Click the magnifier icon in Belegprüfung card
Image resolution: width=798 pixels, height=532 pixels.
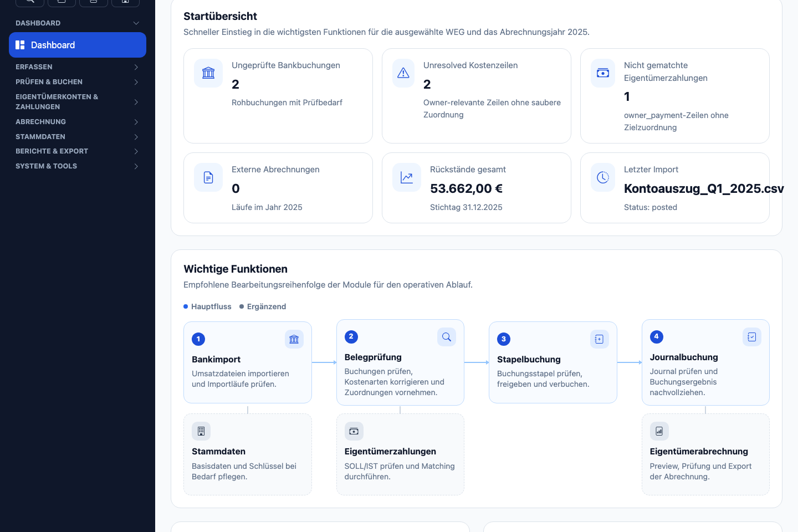(447, 337)
